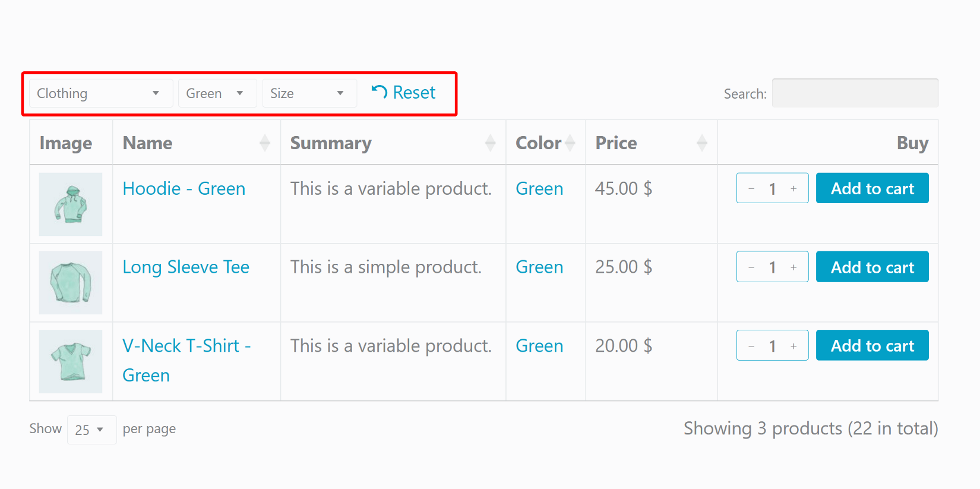
Task: Increase V-Neck T-Shirt quantity with plus icon
Action: tap(794, 345)
